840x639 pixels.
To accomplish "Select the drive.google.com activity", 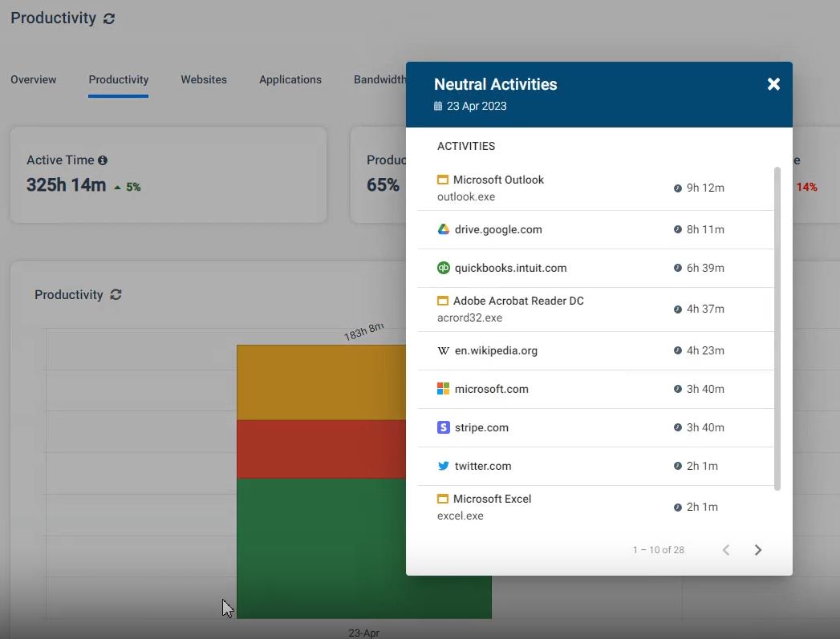I will [596, 229].
